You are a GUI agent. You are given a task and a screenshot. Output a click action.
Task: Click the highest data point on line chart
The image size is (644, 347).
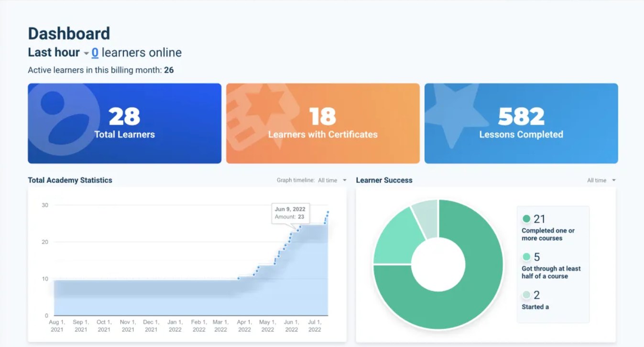click(x=328, y=212)
